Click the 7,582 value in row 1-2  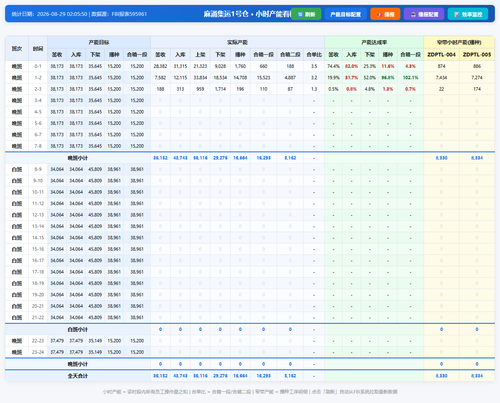click(160, 78)
